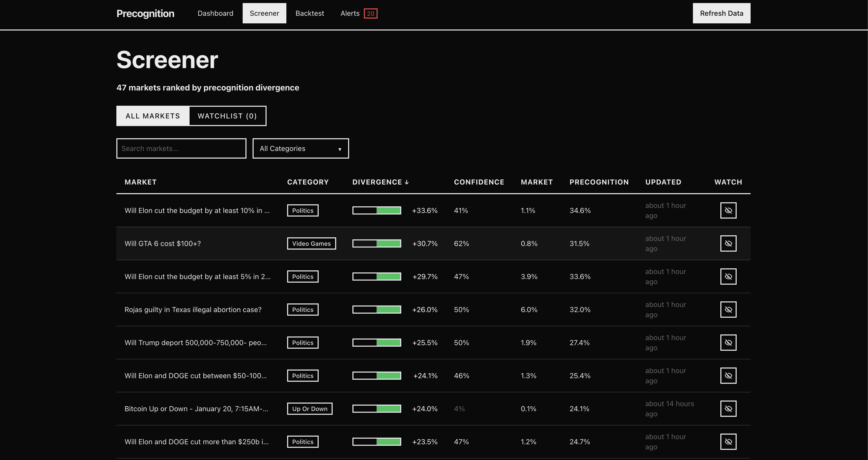Click the divergence bar for the Rojas market
Viewport: 868px width, 460px height.
pos(377,309)
